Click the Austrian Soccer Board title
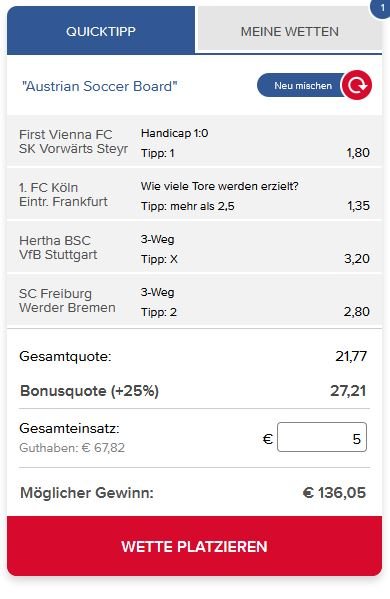390x599 pixels. click(x=100, y=86)
